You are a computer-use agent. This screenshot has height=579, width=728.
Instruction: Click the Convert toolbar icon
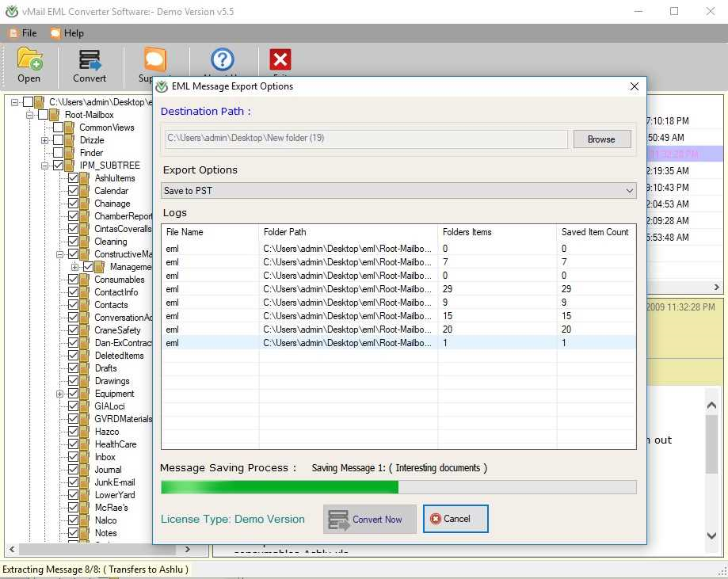(x=90, y=60)
